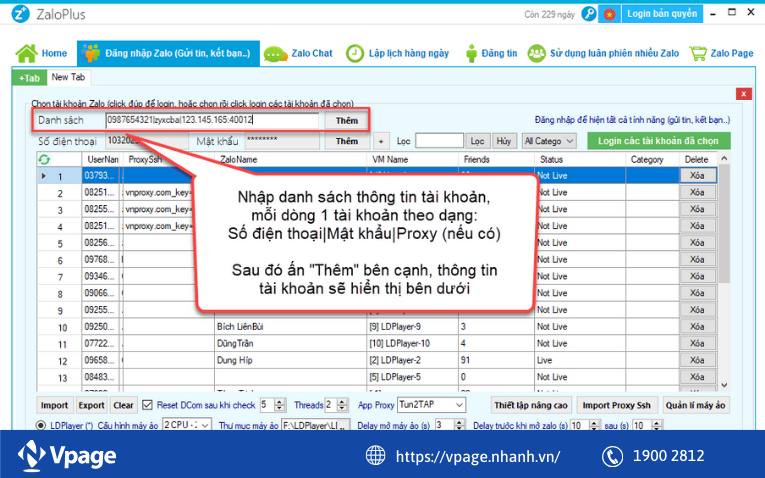Click the Xóa button in row 1
The width and height of the screenshot is (765, 478).
697,176
